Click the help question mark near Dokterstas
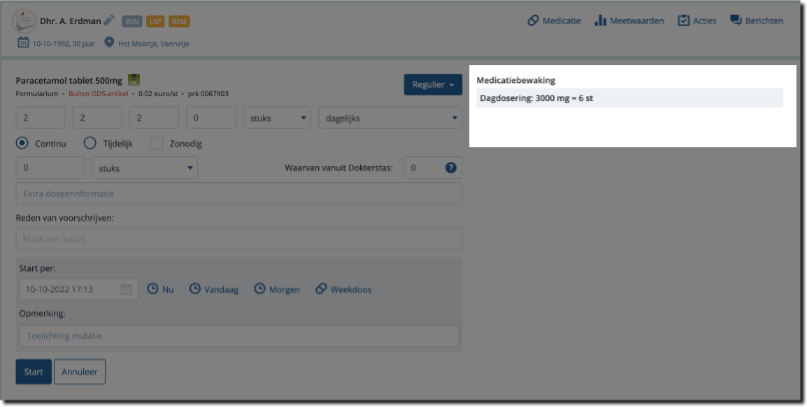Screen dimensions: 807x407 pos(451,168)
